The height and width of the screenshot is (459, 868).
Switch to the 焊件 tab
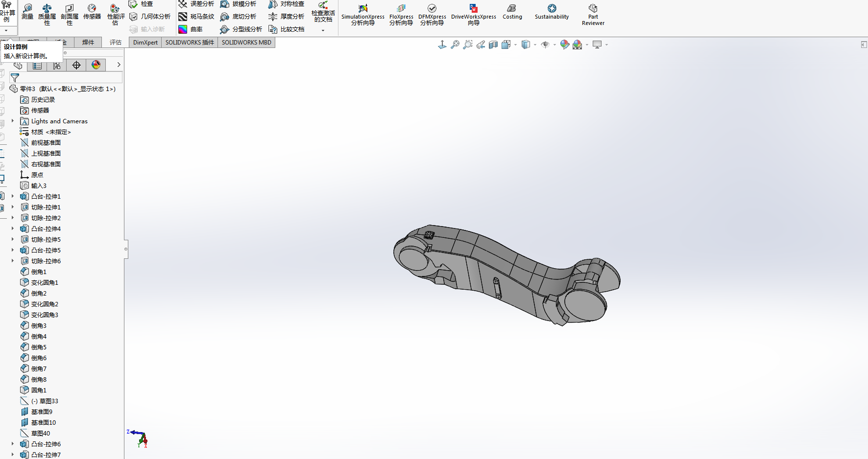pos(88,43)
